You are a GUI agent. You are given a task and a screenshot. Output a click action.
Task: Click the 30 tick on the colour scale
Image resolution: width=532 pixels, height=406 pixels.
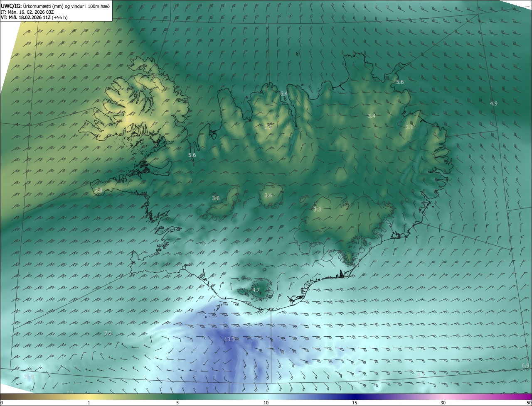443,403
